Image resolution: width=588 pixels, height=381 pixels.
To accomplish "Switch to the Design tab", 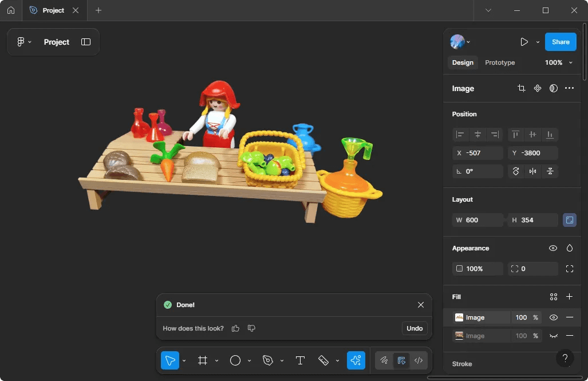I will pyautogui.click(x=463, y=62).
